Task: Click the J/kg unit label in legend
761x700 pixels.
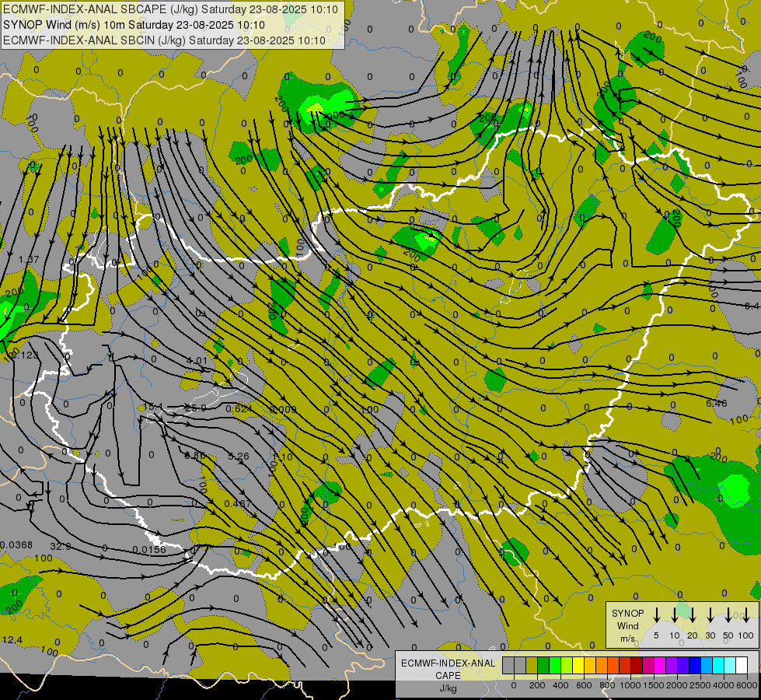Action: pyautogui.click(x=448, y=688)
